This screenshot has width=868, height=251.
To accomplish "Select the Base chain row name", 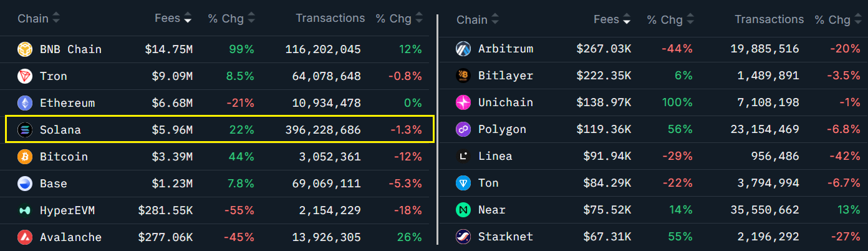I will [x=53, y=184].
